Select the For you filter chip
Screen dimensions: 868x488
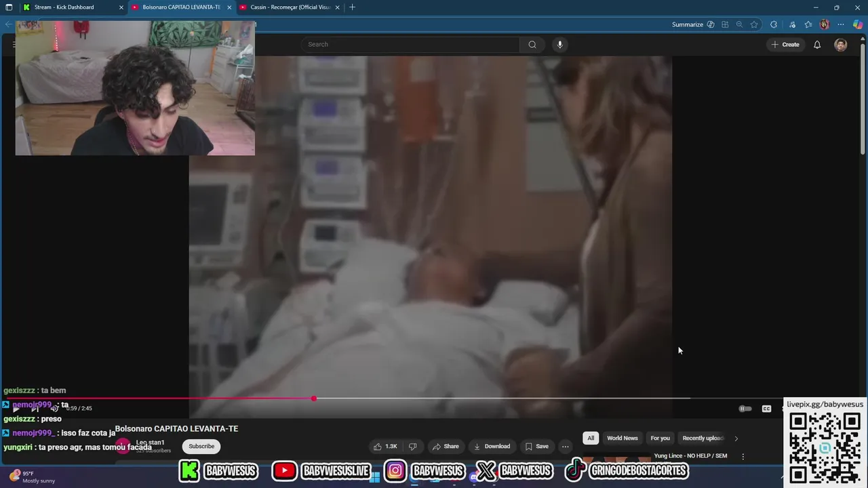pos(660,438)
